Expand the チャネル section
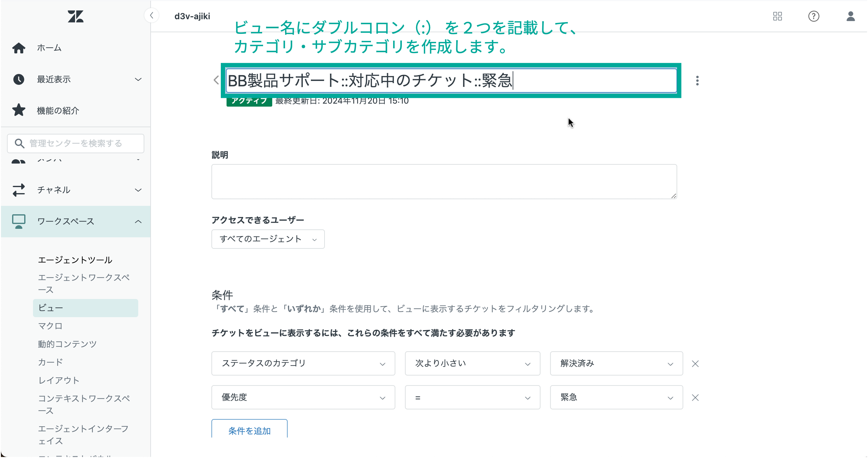 (138, 190)
